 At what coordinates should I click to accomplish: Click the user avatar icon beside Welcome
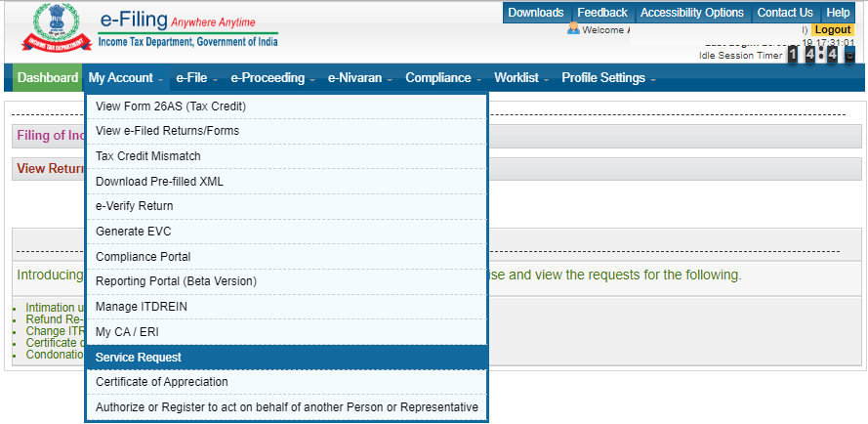click(573, 29)
